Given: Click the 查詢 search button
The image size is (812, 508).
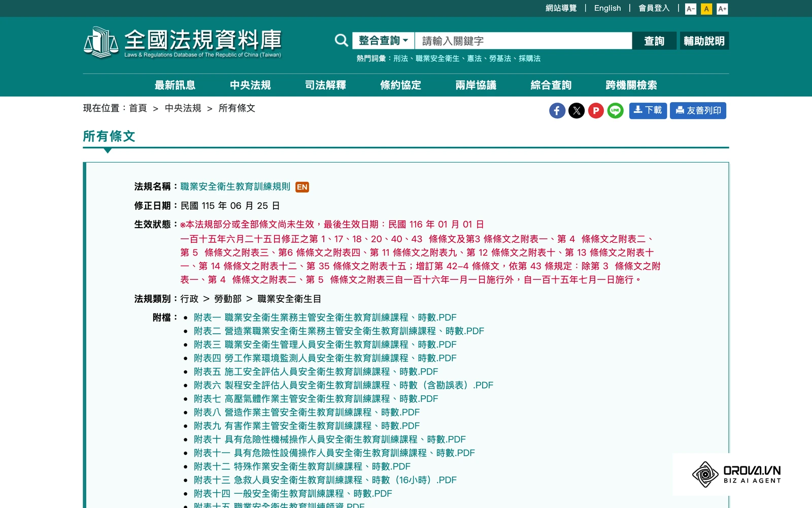Looking at the screenshot, I should 654,41.
